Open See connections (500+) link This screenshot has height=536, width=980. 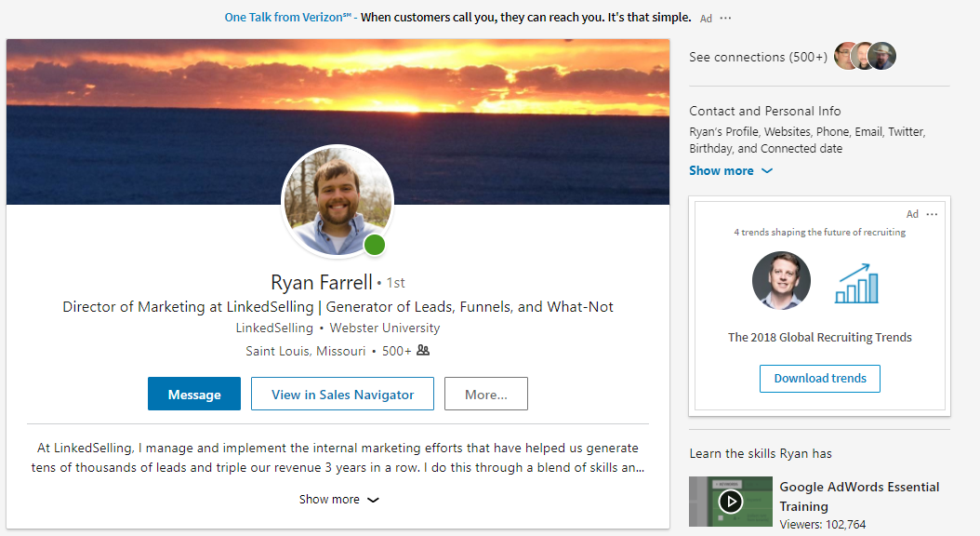pyautogui.click(x=758, y=58)
